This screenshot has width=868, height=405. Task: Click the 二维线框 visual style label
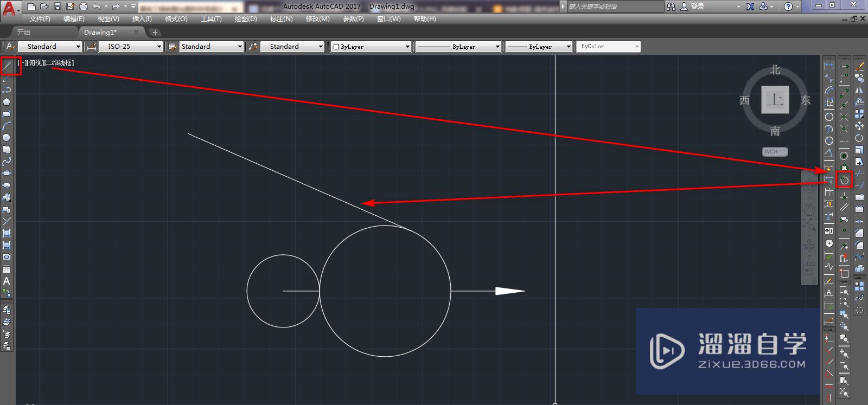(x=59, y=63)
